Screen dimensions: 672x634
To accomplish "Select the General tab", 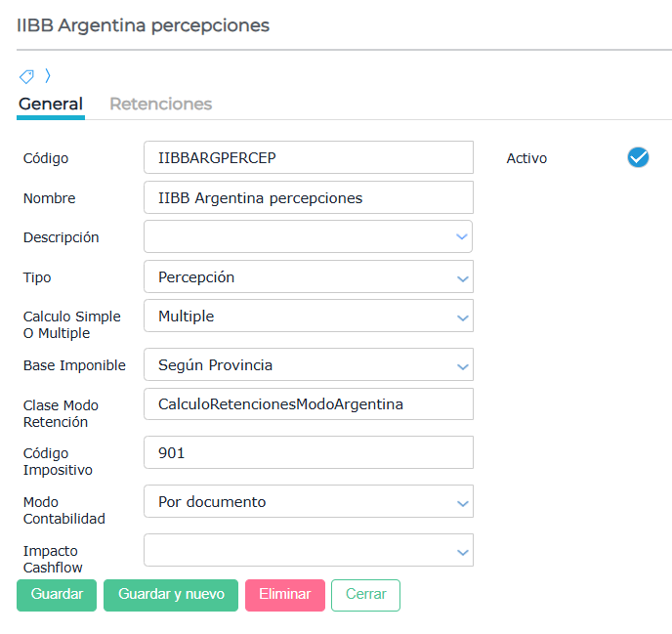I will click(x=51, y=104).
